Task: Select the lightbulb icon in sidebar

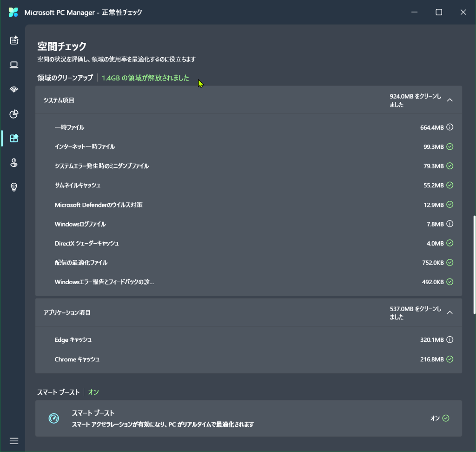Action: tap(14, 187)
